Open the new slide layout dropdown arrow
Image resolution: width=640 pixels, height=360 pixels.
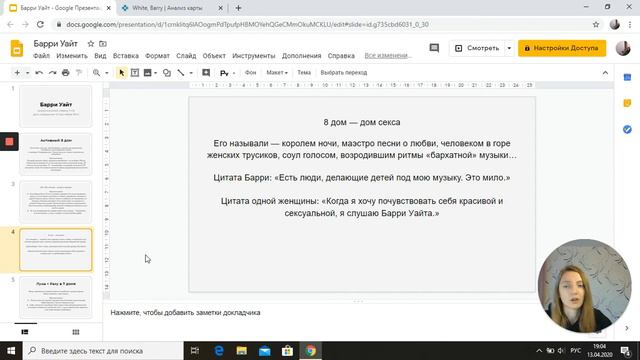(x=27, y=73)
